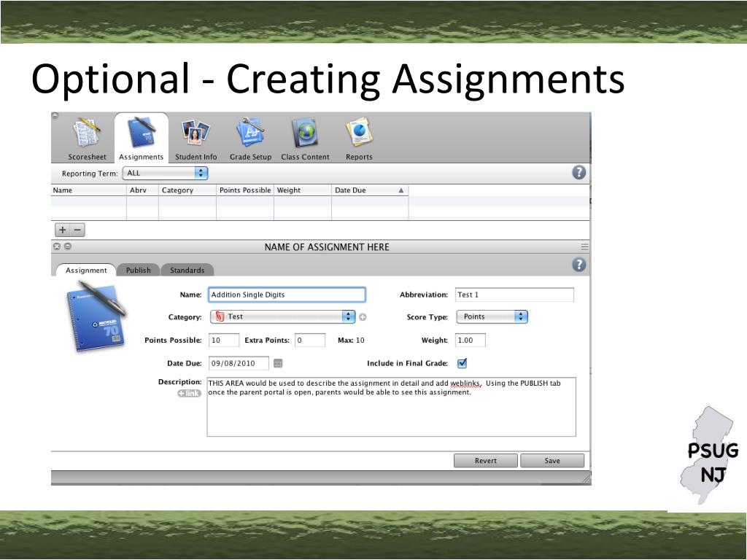Switch to the Publish tab
This screenshot has height=560, width=747.
138,271
